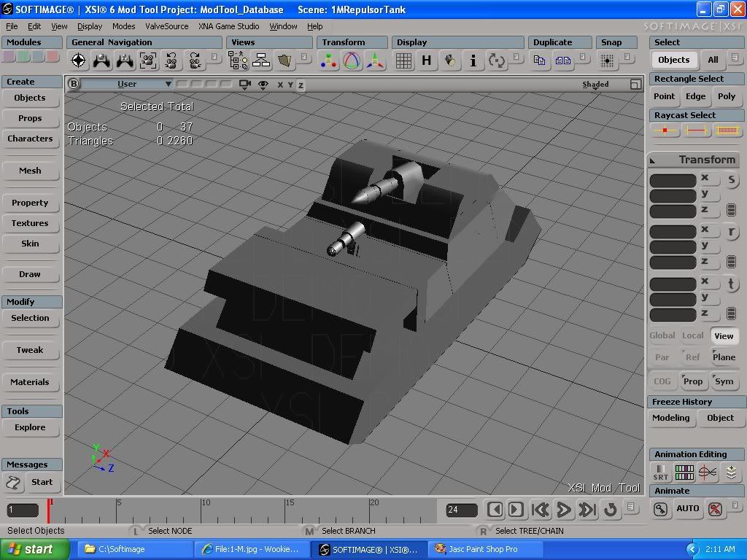
Task: Open the Help menu
Action: [x=315, y=26]
